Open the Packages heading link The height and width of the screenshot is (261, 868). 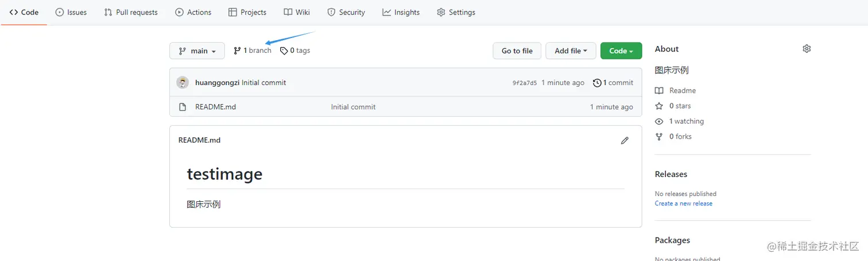(672, 240)
